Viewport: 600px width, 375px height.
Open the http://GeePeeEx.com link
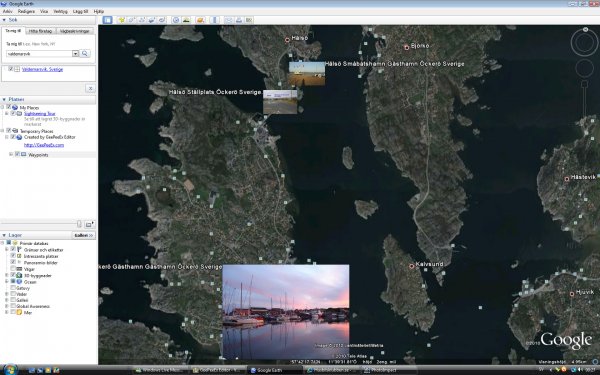[x=44, y=145]
